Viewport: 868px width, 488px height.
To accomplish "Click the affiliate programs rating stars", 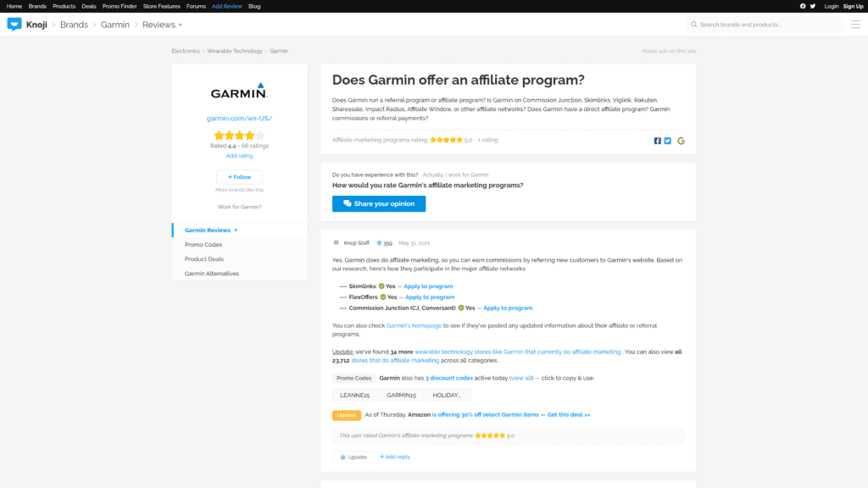I will click(446, 140).
